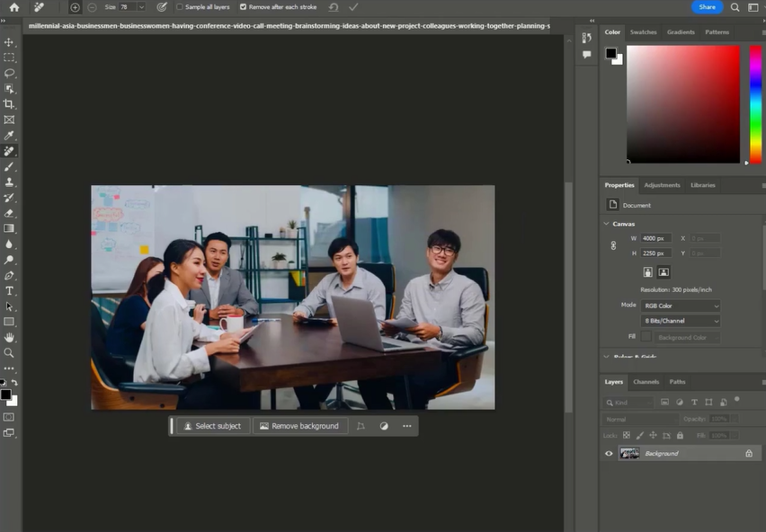This screenshot has width=766, height=532.
Task: Open the color Mode dropdown showing RGB Color
Action: point(680,306)
